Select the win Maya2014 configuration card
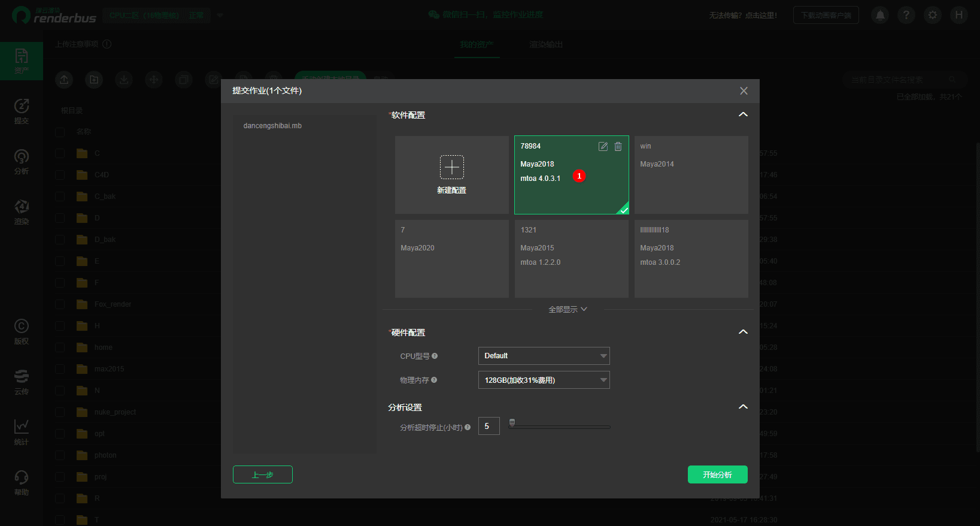The image size is (980, 526). [x=691, y=175]
